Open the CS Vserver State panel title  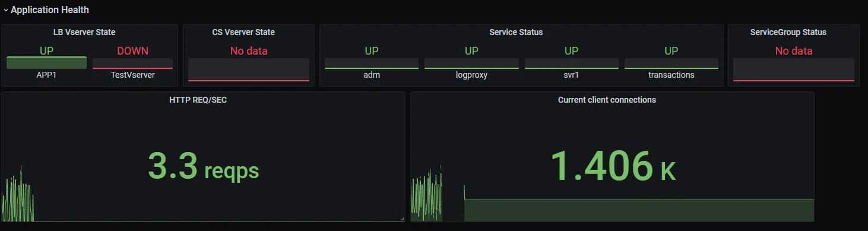click(243, 32)
